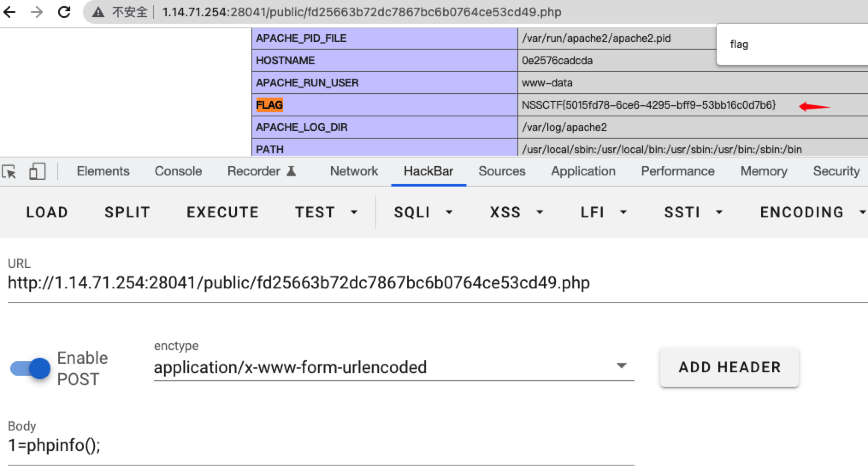
Task: Toggle the device toolbar icon
Action: (37, 172)
